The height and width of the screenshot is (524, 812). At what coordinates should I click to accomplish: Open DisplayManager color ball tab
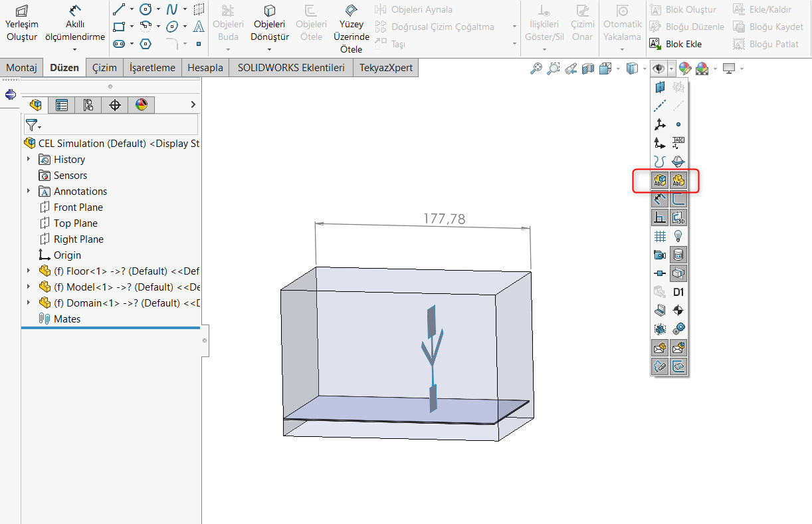click(x=141, y=104)
